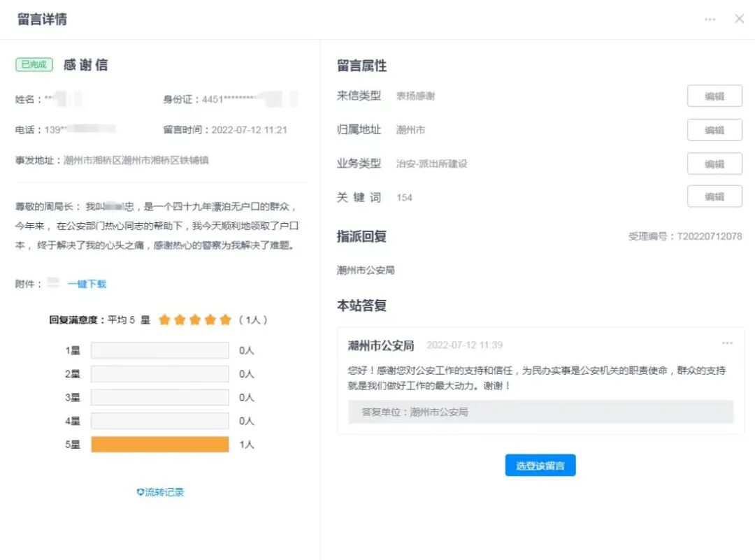The image size is (755, 560).
Task: Edit the 来信类型 表扬感谢 field
Action: pyautogui.click(x=714, y=96)
